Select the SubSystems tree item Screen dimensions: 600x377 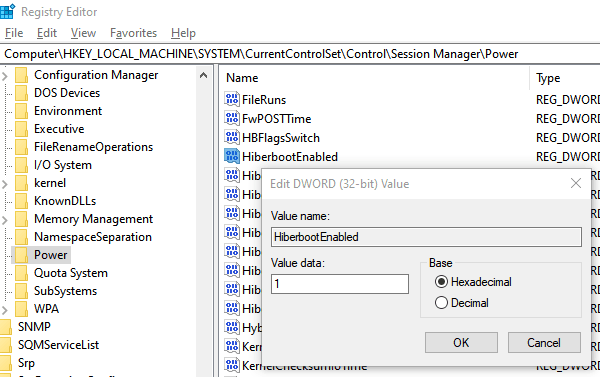coord(65,291)
